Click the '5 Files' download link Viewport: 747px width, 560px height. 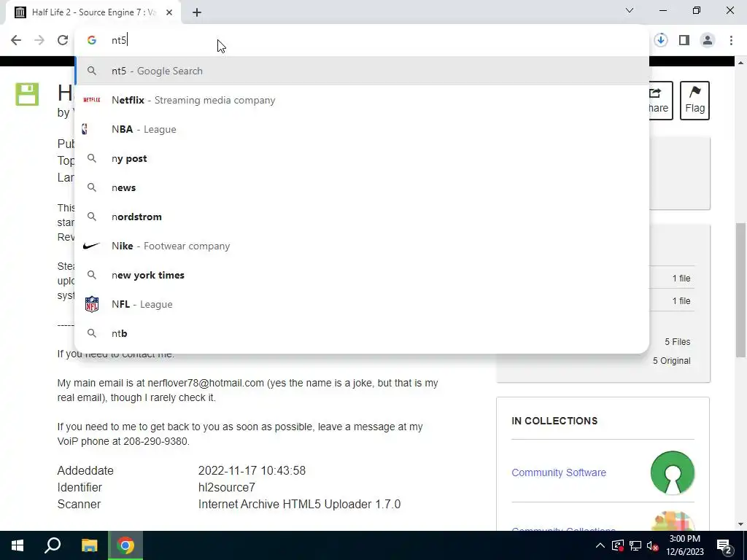(678, 342)
